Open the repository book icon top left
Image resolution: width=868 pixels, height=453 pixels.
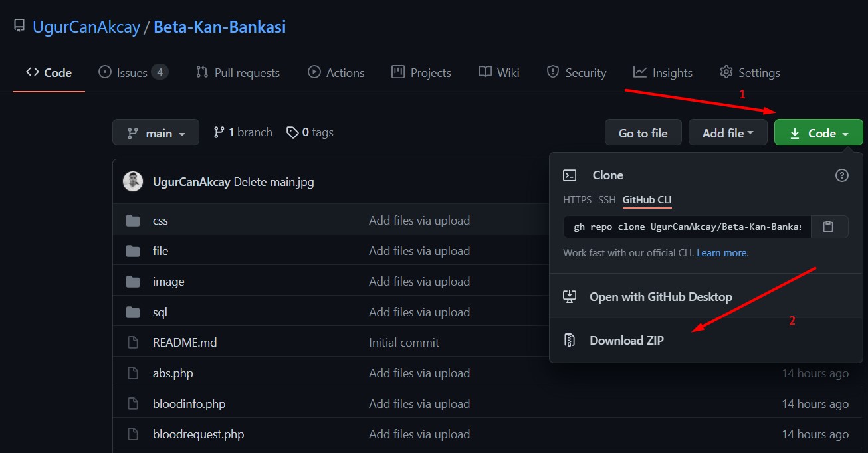[x=19, y=25]
